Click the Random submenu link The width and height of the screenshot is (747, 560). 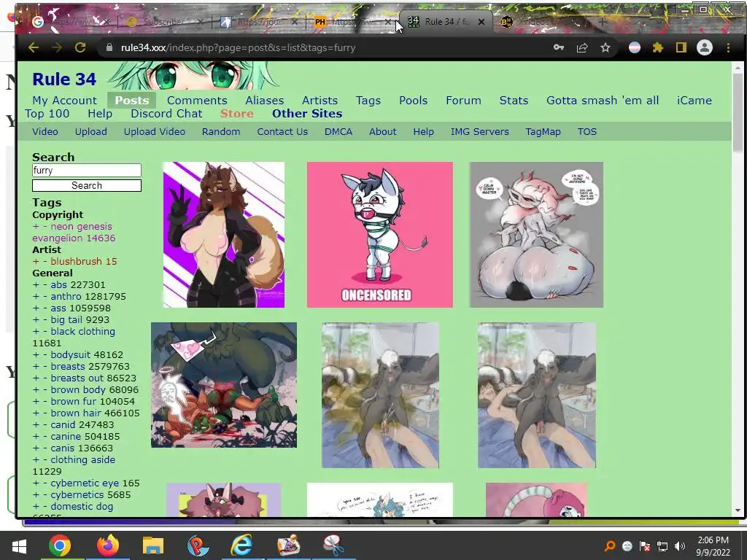coord(220,132)
